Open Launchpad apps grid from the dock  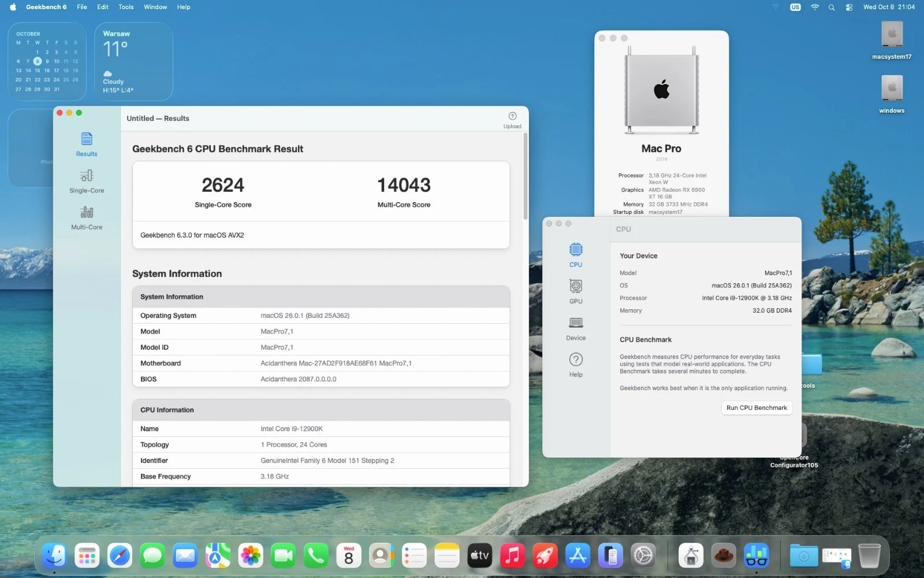click(87, 556)
